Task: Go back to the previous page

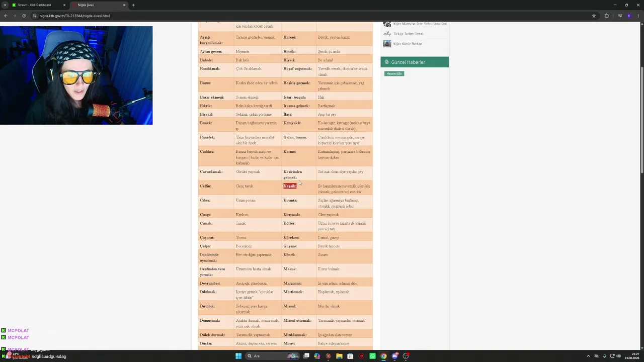Action: (6, 16)
